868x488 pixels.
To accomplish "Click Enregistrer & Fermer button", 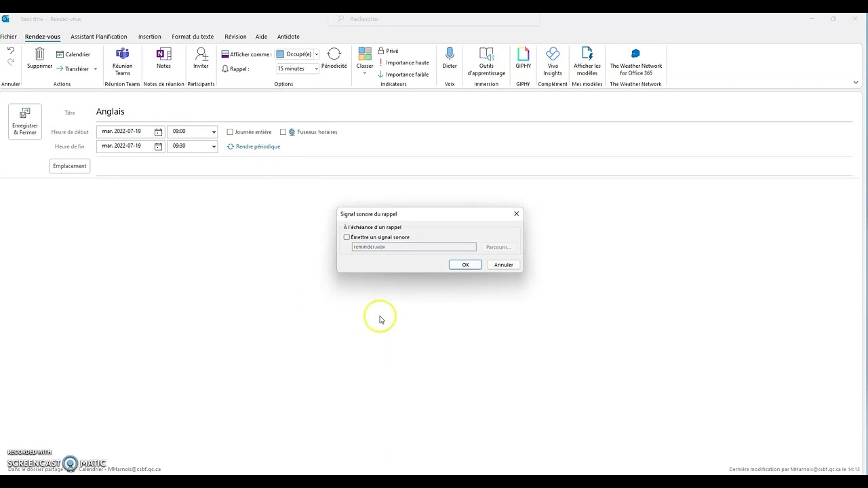I will pyautogui.click(x=25, y=121).
